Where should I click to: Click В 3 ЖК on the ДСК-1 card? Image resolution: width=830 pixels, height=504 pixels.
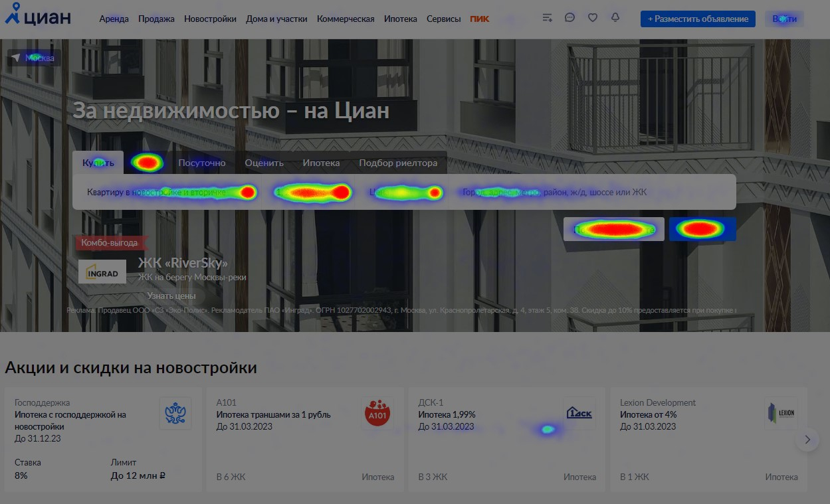(x=433, y=477)
